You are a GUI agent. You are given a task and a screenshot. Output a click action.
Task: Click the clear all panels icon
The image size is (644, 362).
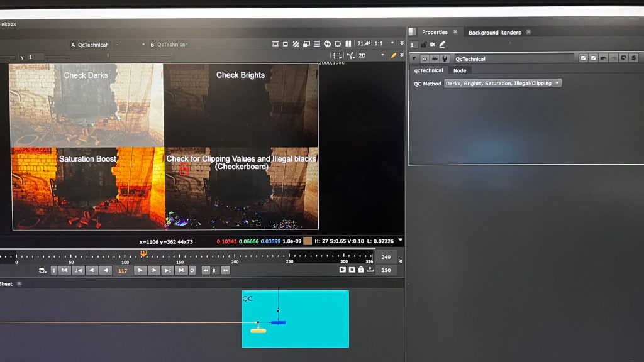(x=433, y=45)
